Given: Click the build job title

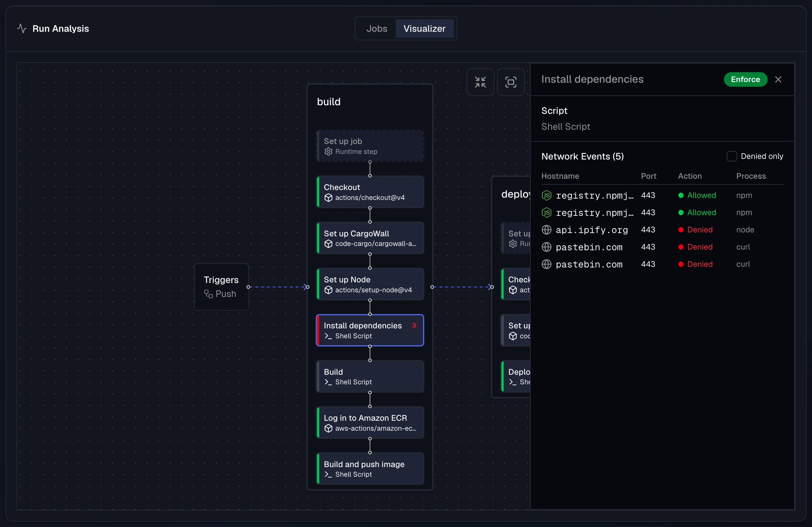Looking at the screenshot, I should click(329, 102).
